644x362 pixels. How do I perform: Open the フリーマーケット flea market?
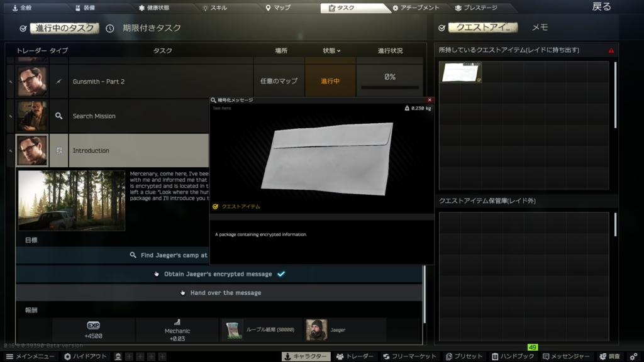(x=409, y=356)
